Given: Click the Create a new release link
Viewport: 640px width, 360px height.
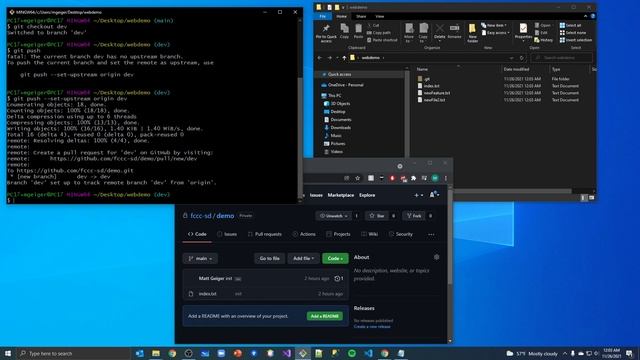Looking at the screenshot, I should [372, 327].
